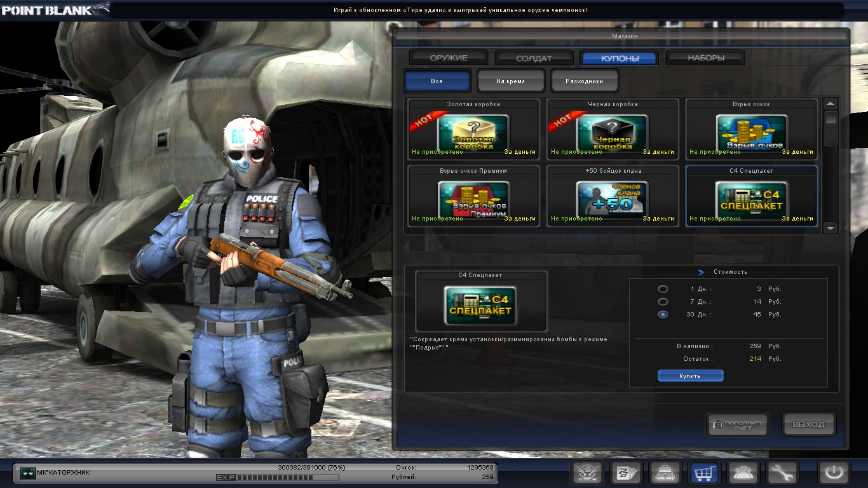Image resolution: width=868 pixels, height=488 pixels.
Task: Click the ПОПОЛНИТЬ СЧЕТ button
Action: pos(738,424)
